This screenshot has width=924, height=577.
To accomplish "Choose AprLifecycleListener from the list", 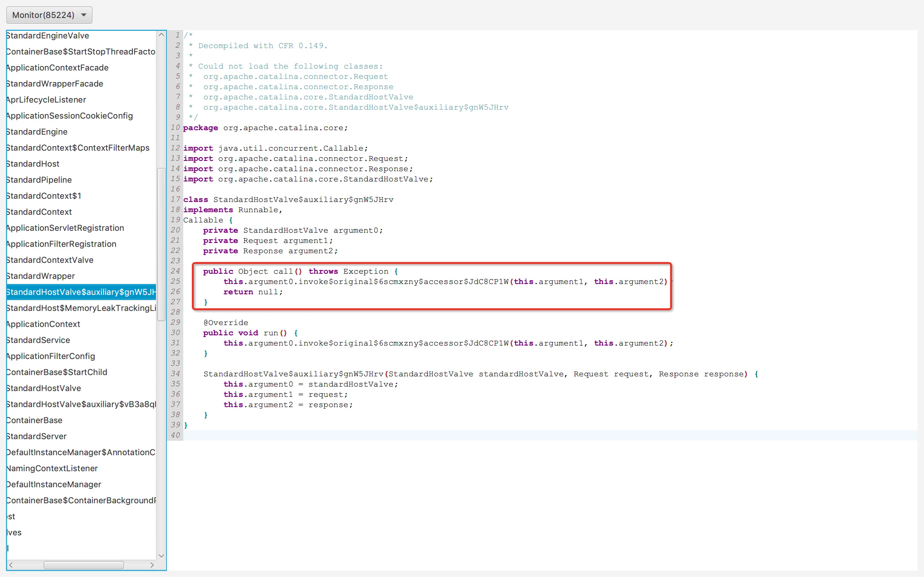I will click(x=46, y=100).
